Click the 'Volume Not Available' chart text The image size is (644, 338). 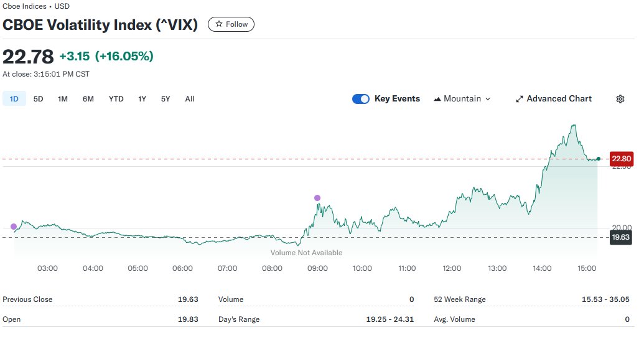[306, 253]
